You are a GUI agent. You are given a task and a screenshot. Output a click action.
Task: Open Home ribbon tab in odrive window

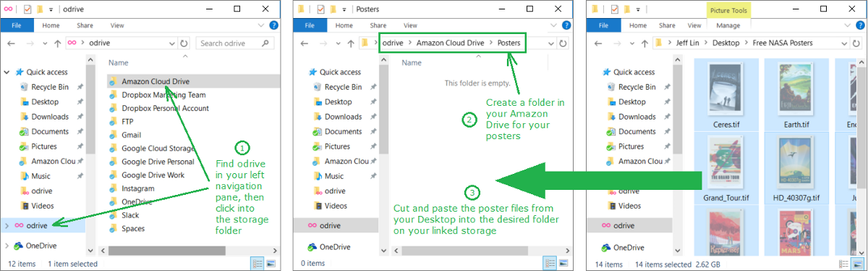(x=51, y=25)
